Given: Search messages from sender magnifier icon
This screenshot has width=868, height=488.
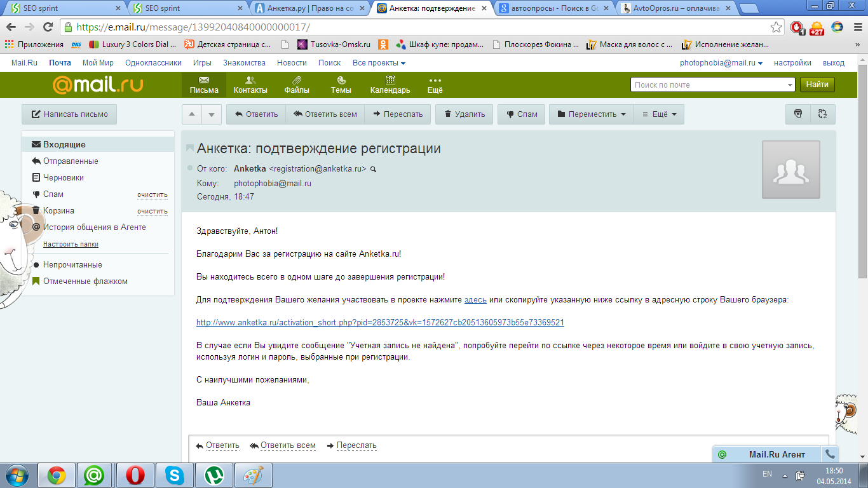Looking at the screenshot, I should (373, 169).
